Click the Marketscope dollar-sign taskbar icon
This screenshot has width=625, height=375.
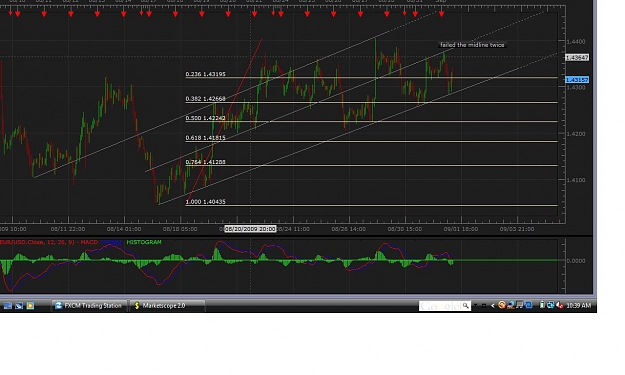[x=137, y=306]
